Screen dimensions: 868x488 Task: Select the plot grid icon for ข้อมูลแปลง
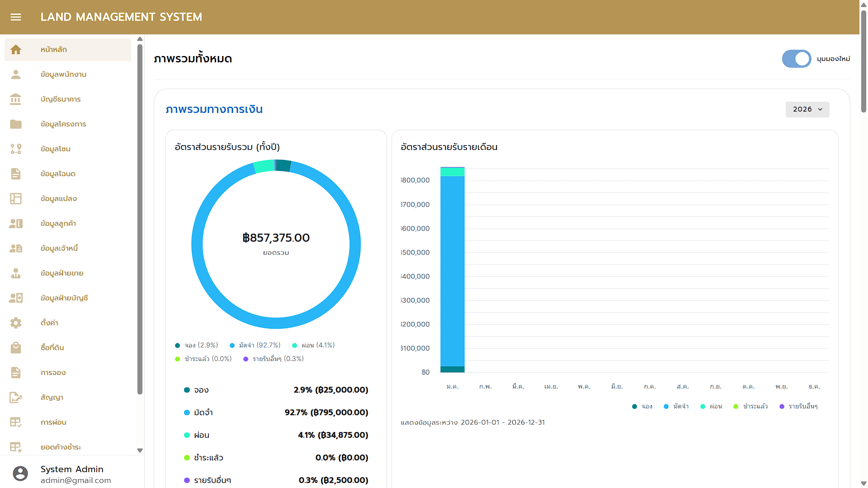(x=16, y=198)
